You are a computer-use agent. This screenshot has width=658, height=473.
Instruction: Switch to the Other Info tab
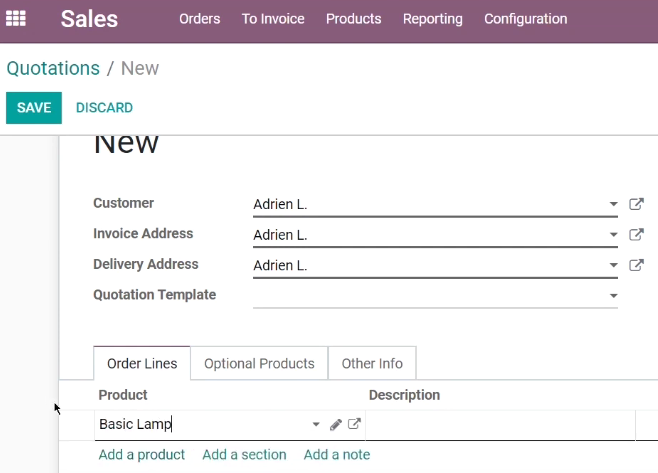click(372, 363)
